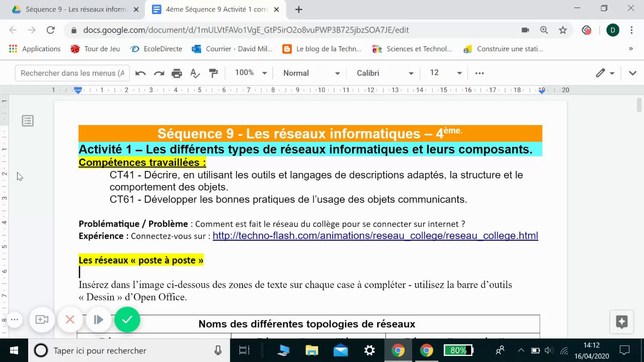Open the zoom 100% dropdown
Image resolution: width=644 pixels, height=362 pixels.
[x=250, y=73]
